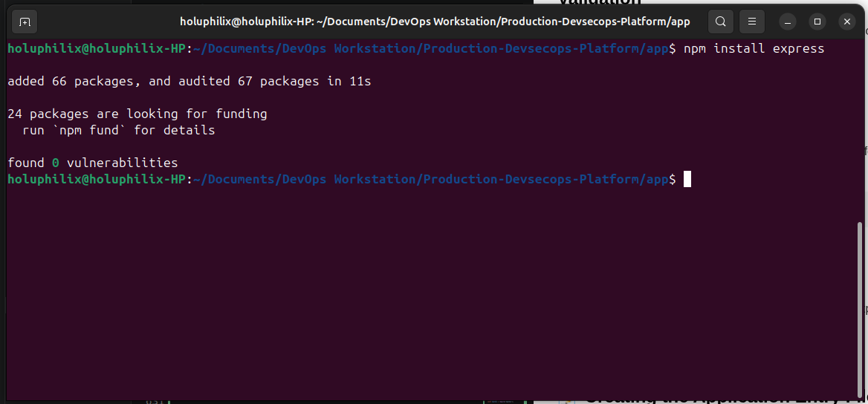Open a new terminal tab

pos(25,22)
